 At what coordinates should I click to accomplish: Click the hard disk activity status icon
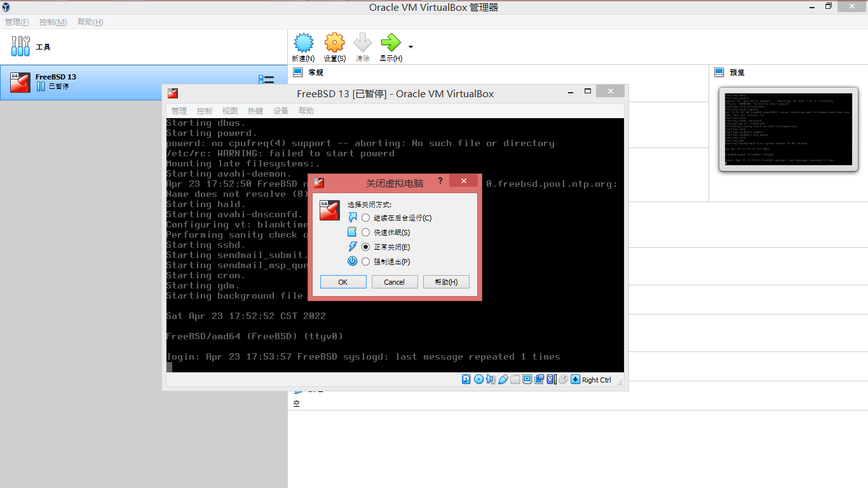coord(466,379)
